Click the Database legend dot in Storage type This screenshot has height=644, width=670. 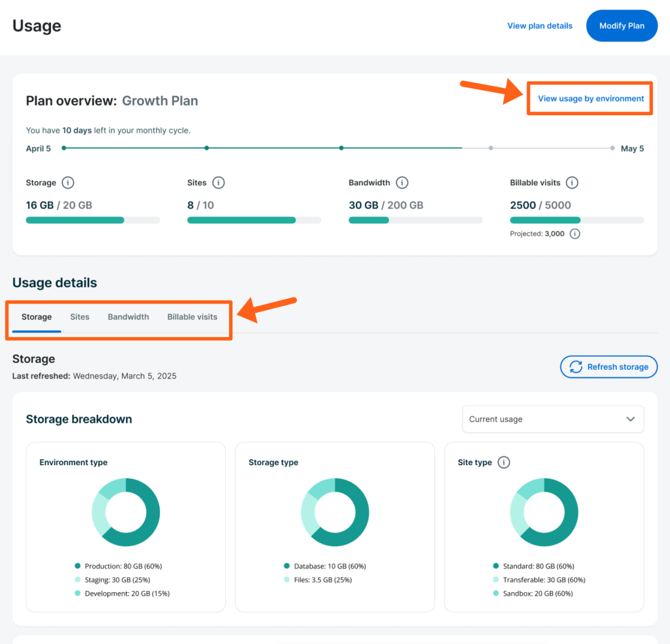point(286,566)
